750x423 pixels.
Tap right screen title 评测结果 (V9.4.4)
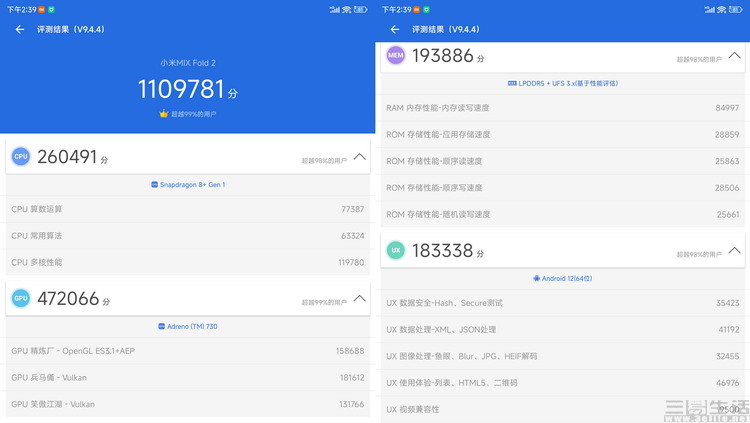click(x=446, y=30)
